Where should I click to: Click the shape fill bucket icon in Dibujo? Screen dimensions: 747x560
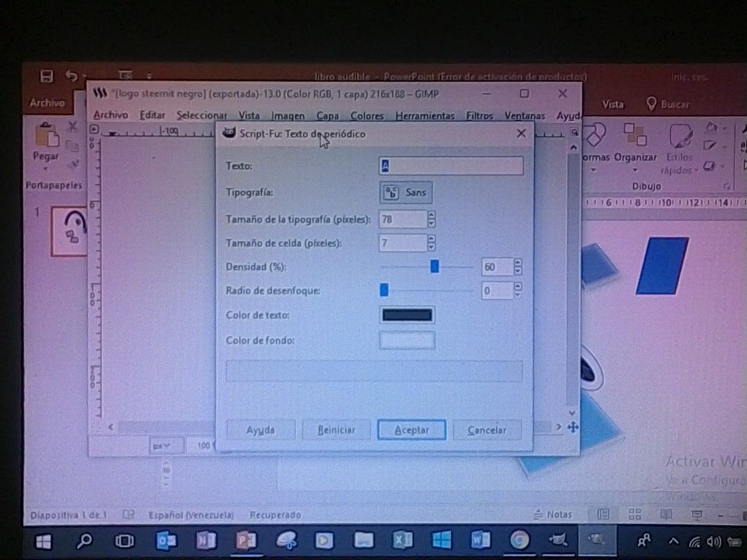coord(711,127)
